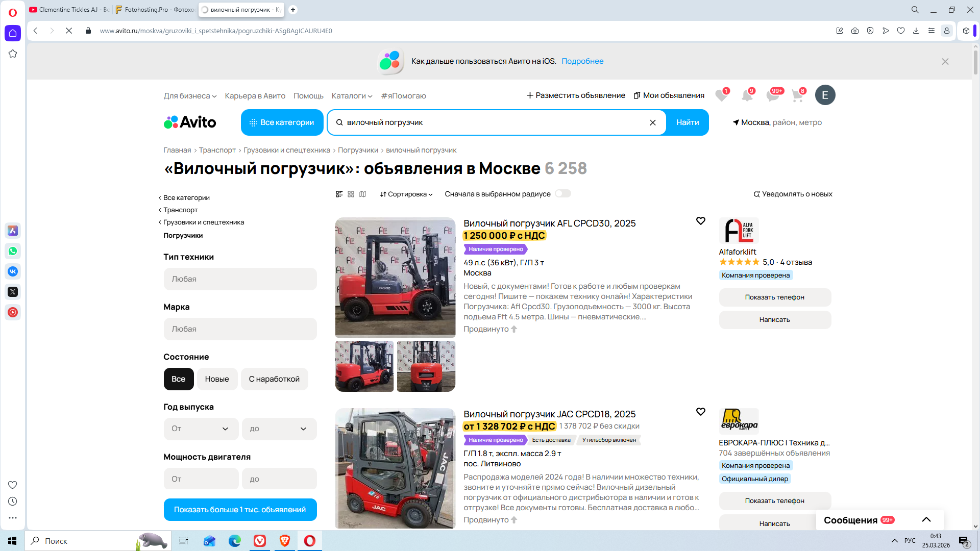Open WhatsApp in Opera sidebar
The width and height of the screenshot is (980, 551).
click(13, 251)
